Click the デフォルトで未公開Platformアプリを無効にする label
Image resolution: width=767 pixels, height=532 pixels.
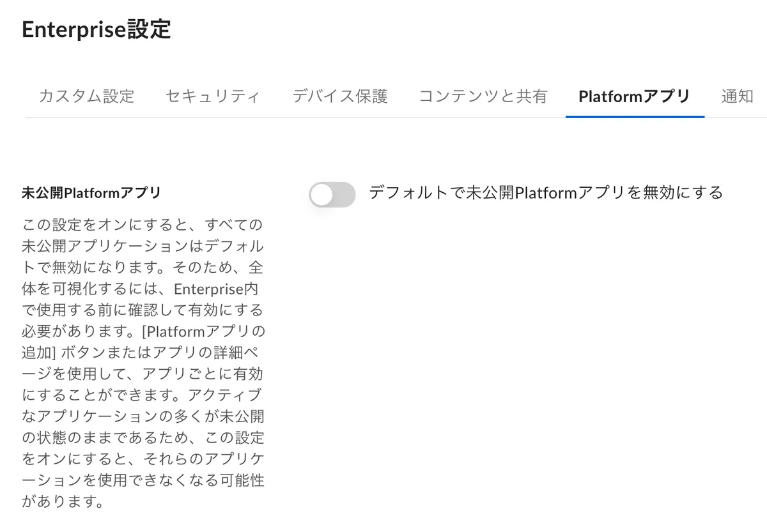click(546, 192)
